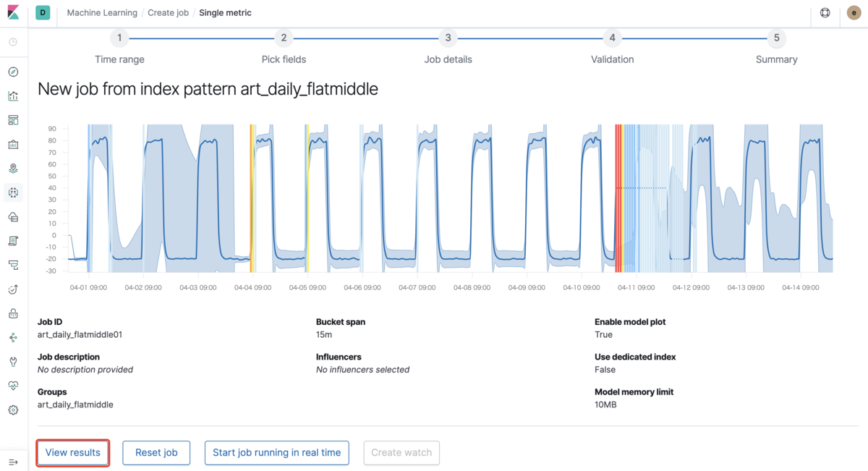The width and height of the screenshot is (868, 471).
Task: Open Management gear icon in sidebar
Action: 13,410
